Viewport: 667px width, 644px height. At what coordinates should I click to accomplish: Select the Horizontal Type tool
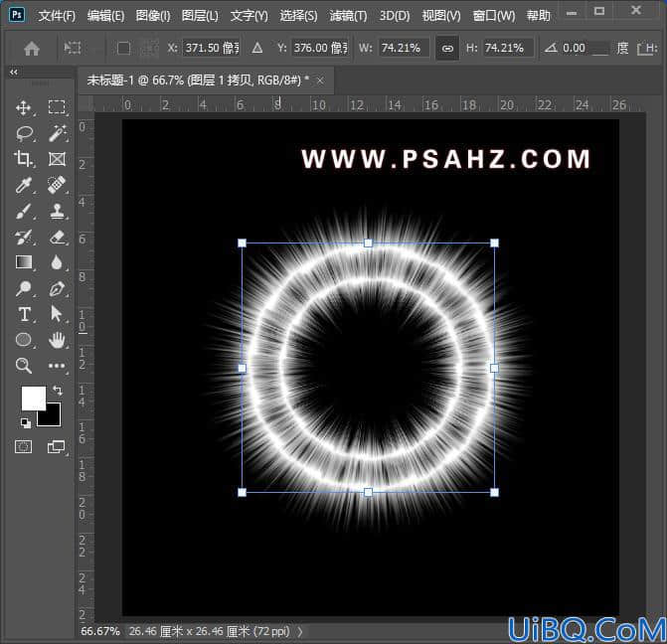click(x=24, y=314)
